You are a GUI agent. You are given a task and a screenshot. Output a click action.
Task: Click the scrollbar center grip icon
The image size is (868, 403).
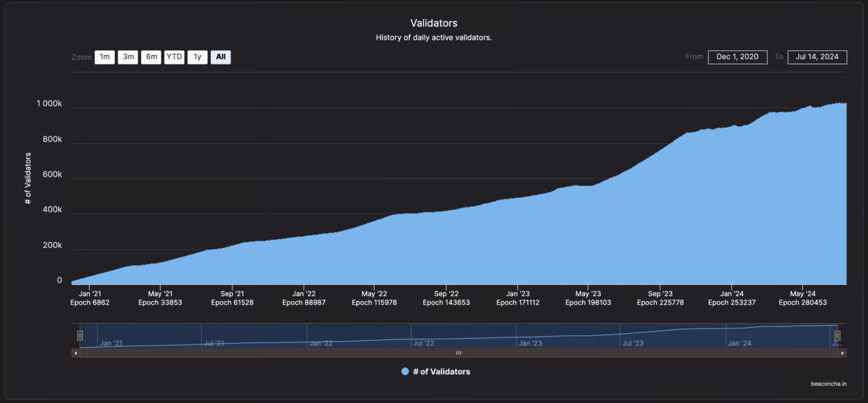coord(459,353)
